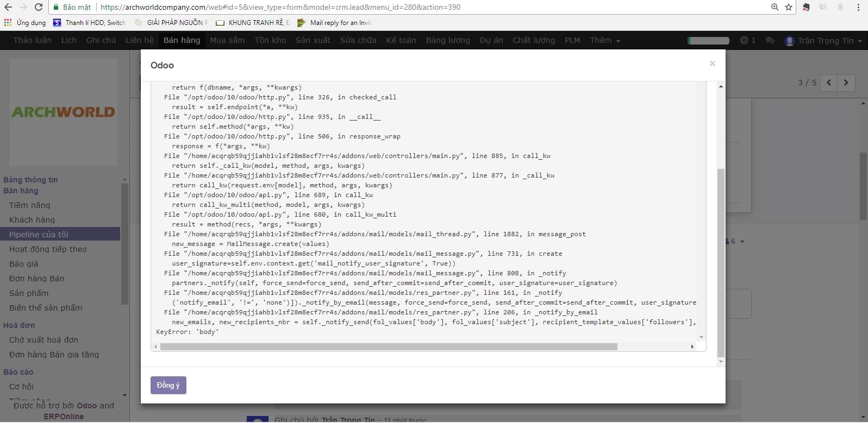
Task: Open Thảo luận menu
Action: [33, 40]
